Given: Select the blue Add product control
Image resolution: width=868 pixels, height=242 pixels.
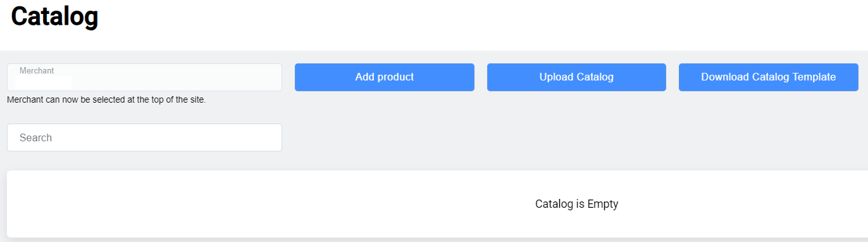Looking at the screenshot, I should point(384,77).
